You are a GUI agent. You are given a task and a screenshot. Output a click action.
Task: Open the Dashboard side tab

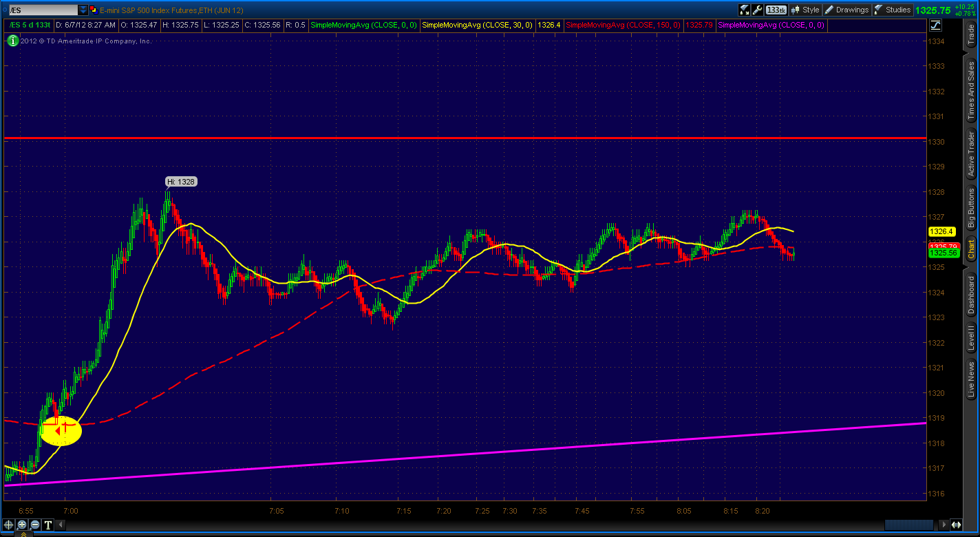tap(971, 294)
